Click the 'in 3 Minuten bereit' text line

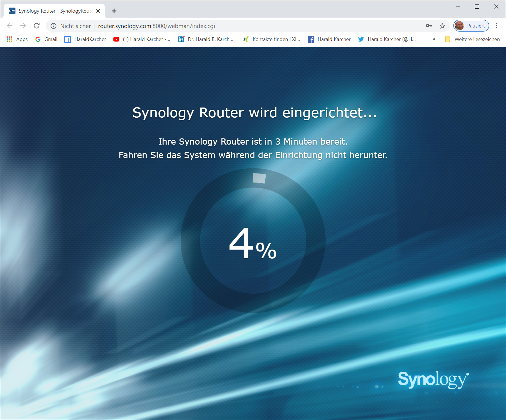pos(253,142)
